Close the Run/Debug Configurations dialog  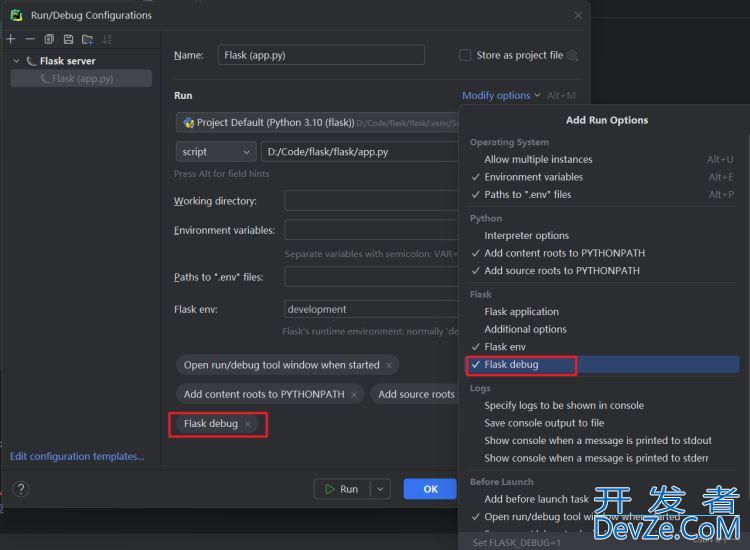pyautogui.click(x=578, y=15)
